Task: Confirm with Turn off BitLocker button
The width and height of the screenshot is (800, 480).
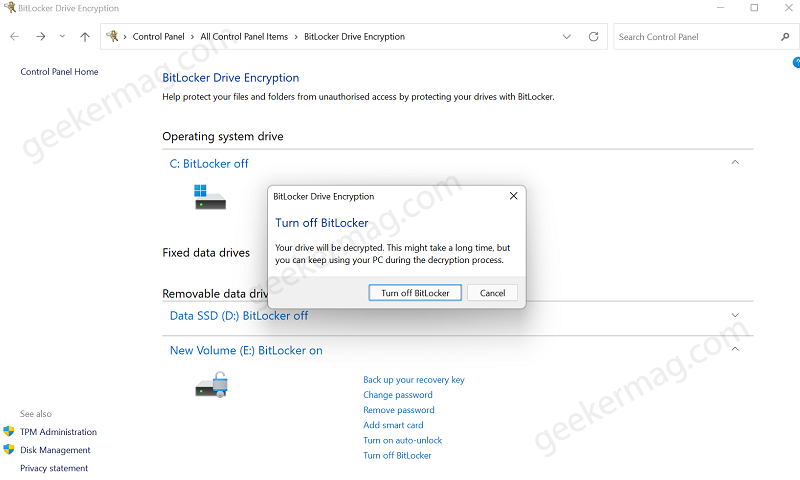Action: click(x=415, y=293)
